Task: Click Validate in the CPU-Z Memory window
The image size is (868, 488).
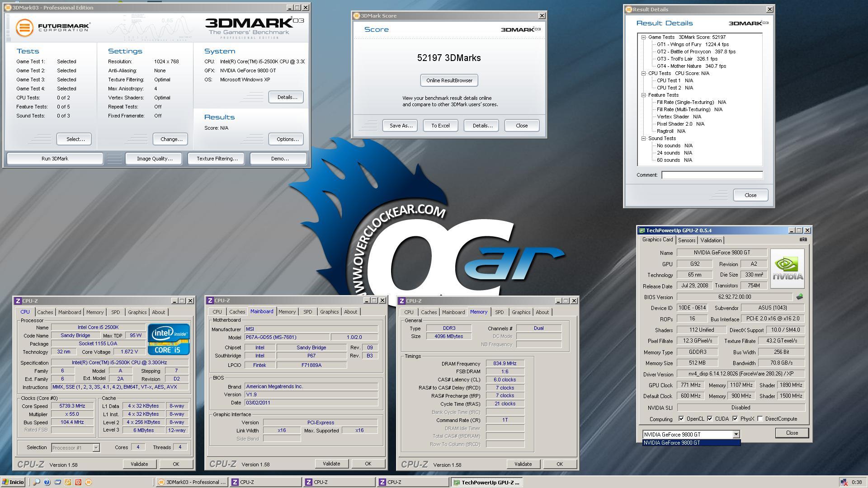Action: click(523, 464)
